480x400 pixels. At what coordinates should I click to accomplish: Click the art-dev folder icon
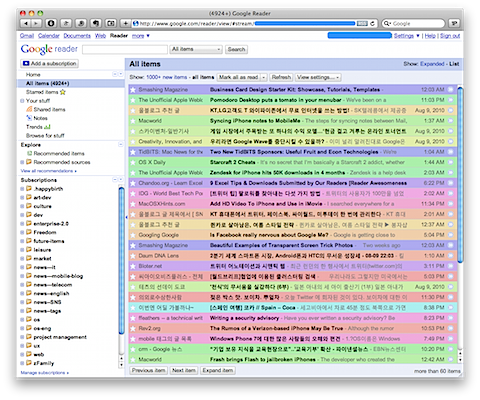point(29,197)
